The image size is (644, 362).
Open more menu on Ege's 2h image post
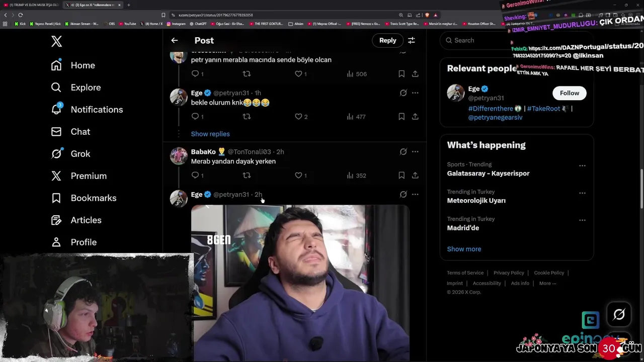coord(415,195)
